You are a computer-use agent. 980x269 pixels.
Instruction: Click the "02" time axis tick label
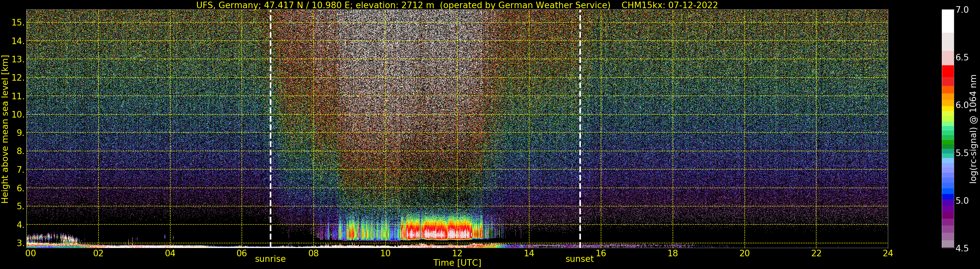[98, 253]
